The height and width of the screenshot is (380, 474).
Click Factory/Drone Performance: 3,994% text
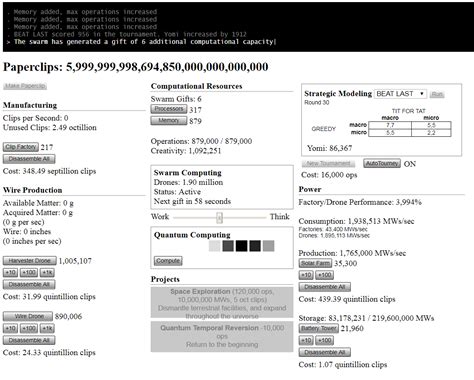360,202
